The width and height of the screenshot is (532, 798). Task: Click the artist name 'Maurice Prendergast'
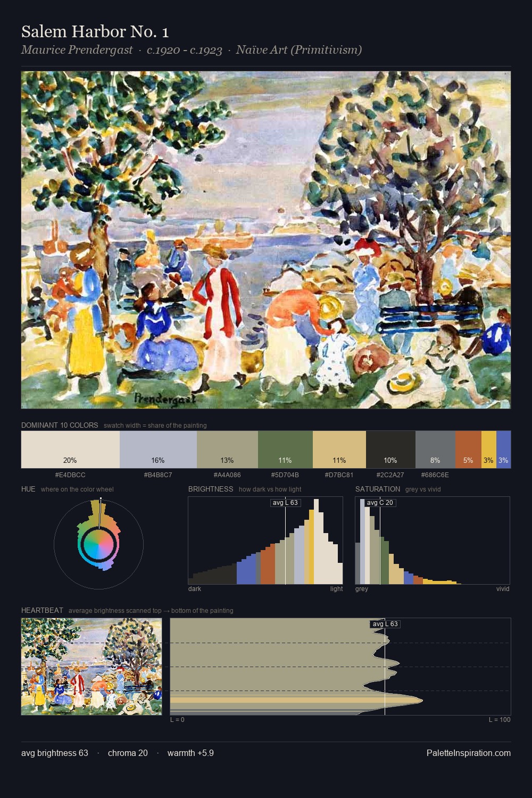pyautogui.click(x=77, y=50)
